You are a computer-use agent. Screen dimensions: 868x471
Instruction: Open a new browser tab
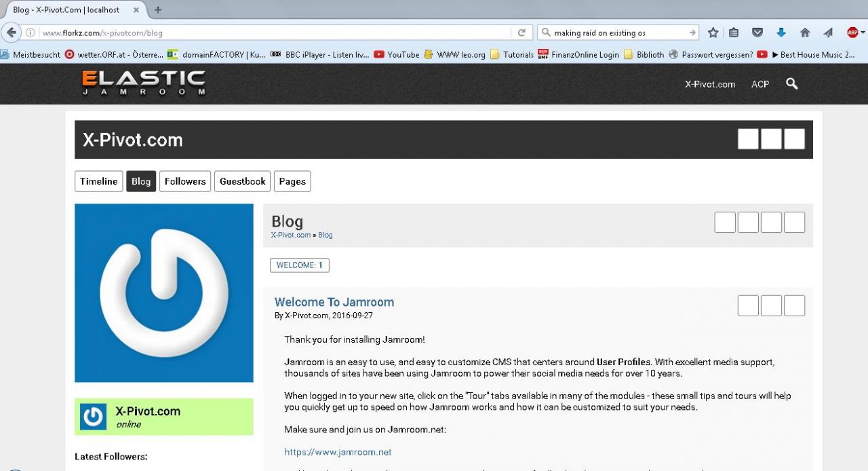pyautogui.click(x=158, y=10)
